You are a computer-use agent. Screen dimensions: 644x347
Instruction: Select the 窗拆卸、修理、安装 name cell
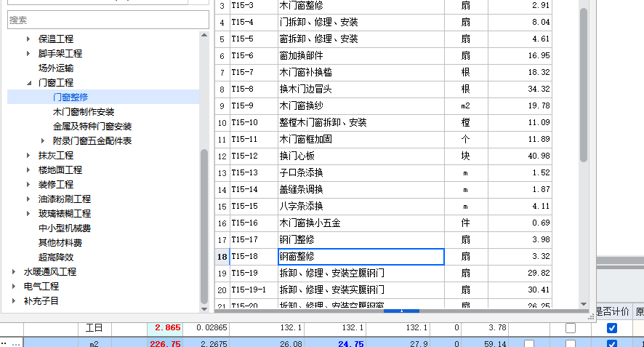point(361,39)
